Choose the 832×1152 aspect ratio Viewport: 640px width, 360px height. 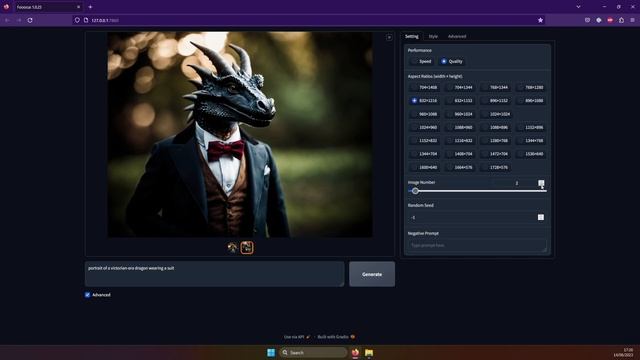point(460,100)
